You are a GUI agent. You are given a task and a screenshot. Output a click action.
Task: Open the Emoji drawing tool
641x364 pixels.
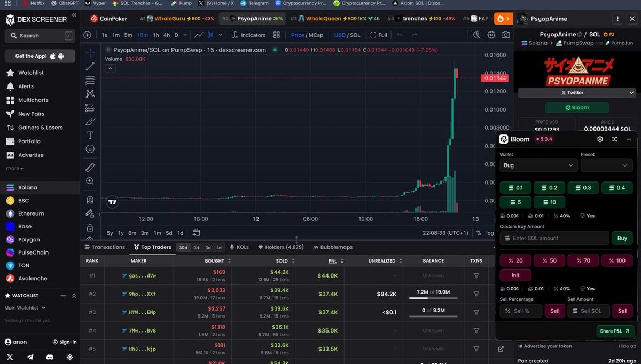pyautogui.click(x=90, y=149)
